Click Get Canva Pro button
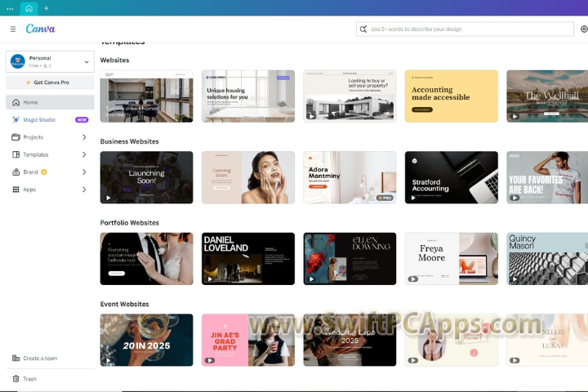Screen dimensions: 588x392 [x=50, y=82]
